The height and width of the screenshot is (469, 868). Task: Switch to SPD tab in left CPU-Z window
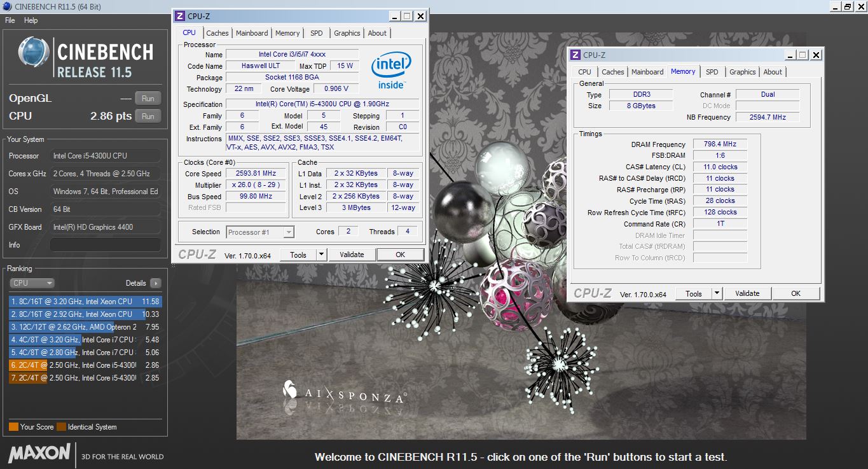coord(317,33)
